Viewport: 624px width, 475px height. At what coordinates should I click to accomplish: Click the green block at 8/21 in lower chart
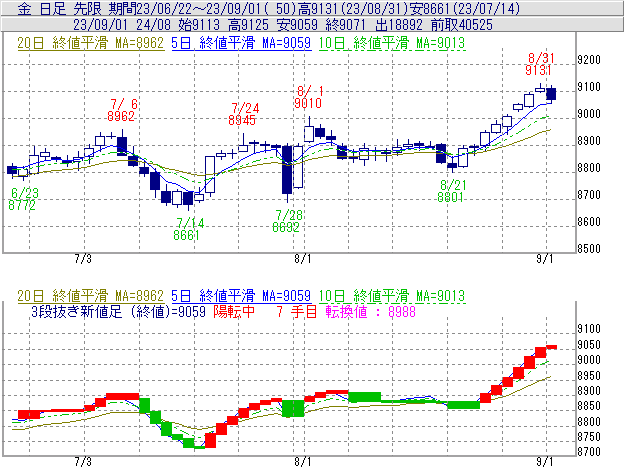(x=463, y=405)
